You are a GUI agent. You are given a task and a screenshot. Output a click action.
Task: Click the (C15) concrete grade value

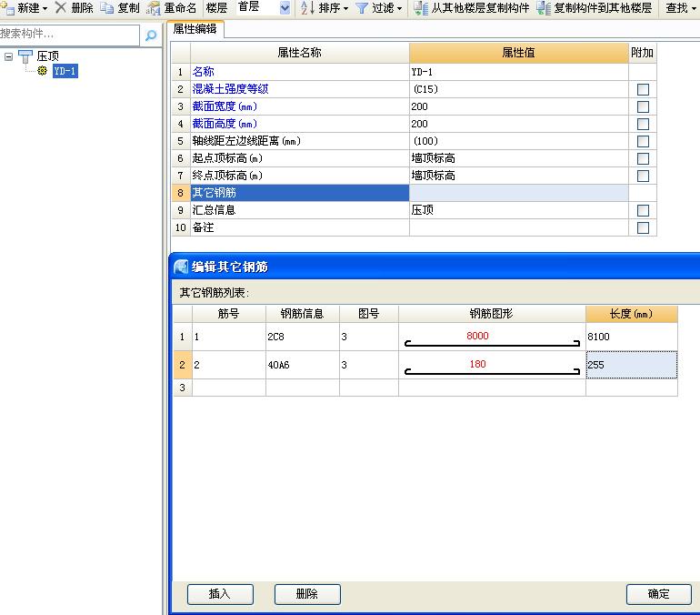tap(519, 89)
